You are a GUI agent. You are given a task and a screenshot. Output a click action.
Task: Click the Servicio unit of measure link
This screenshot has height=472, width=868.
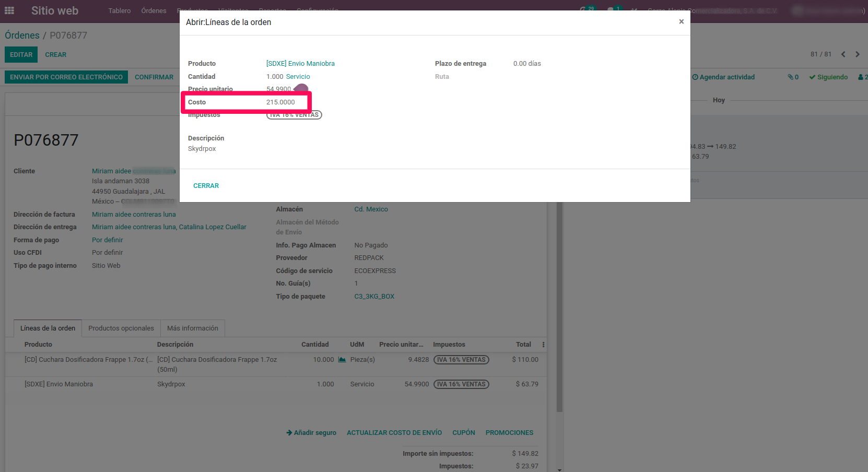click(x=298, y=77)
